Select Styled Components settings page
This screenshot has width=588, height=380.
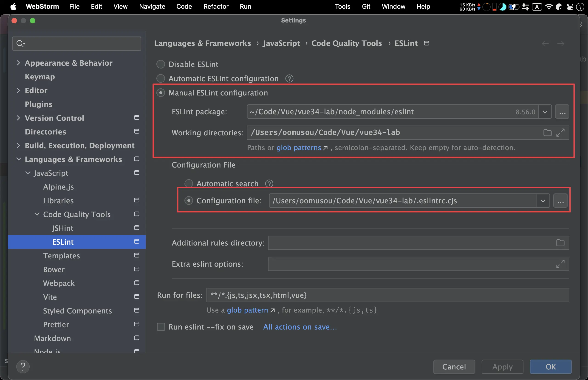(x=77, y=311)
